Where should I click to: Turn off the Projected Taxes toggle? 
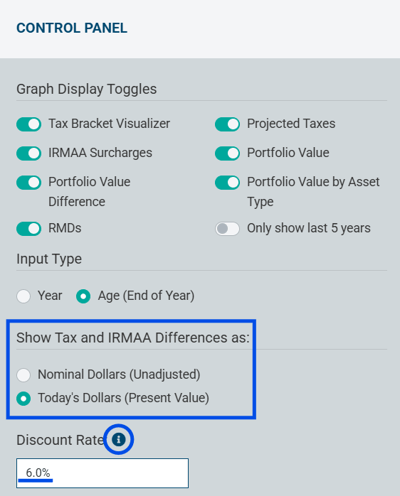(x=227, y=124)
